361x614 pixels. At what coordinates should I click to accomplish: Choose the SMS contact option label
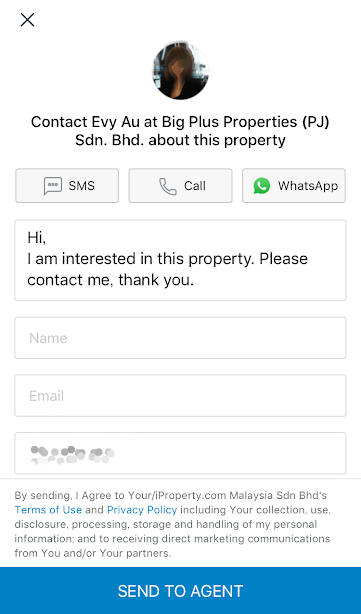point(81,186)
